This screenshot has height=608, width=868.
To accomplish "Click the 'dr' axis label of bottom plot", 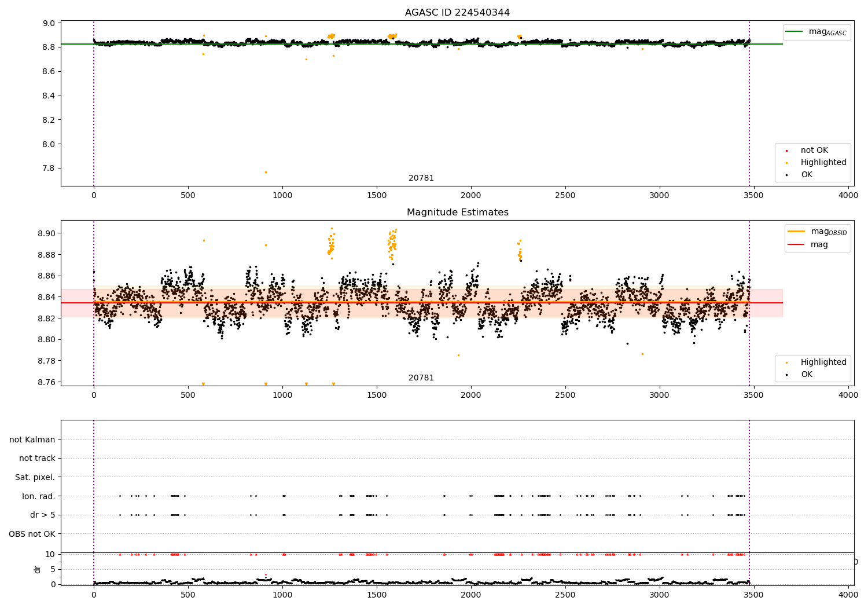I will [x=38, y=569].
